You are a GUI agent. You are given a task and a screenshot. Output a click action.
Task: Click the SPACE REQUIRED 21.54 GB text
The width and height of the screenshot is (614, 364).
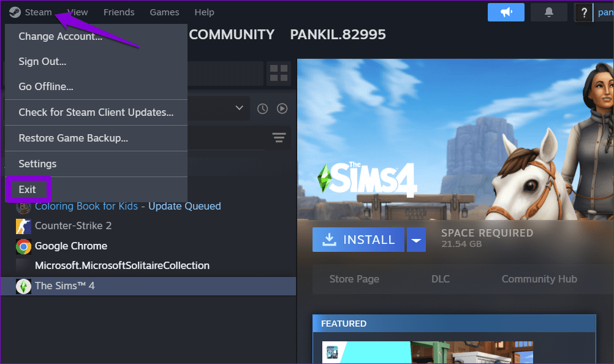tap(487, 238)
